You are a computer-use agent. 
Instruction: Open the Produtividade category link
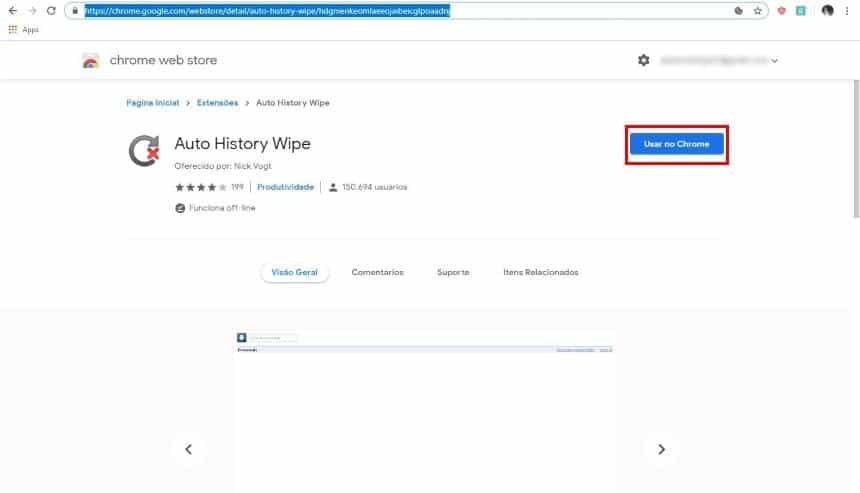coord(285,188)
